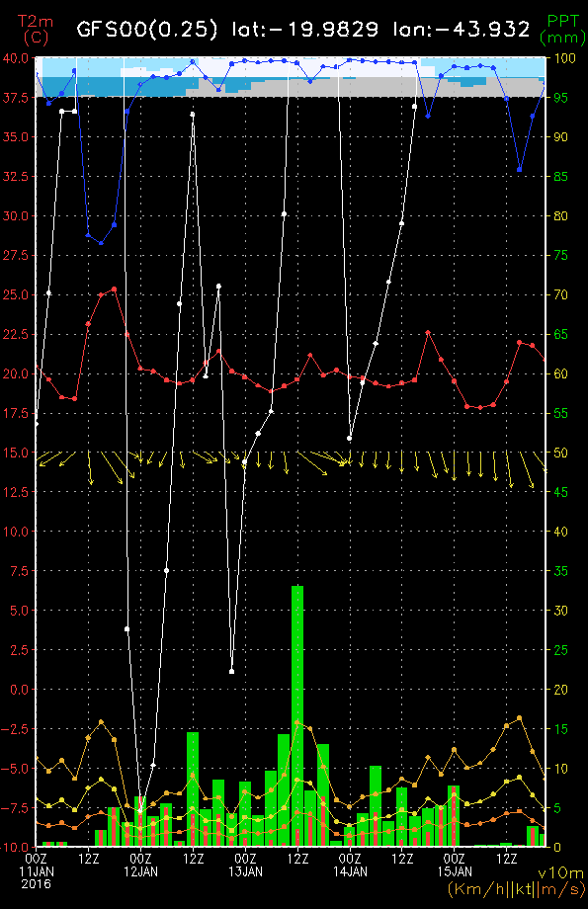
Task: Click the lon:-43.932 coordinate text
Action: click(462, 29)
